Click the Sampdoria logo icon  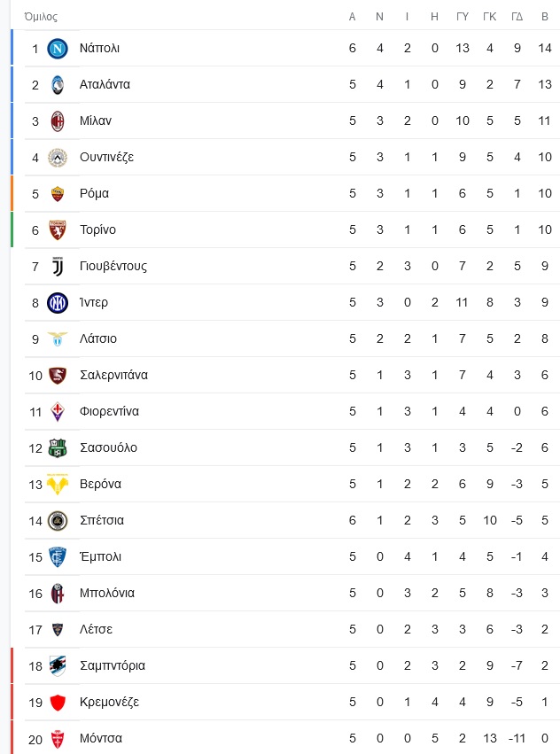coord(58,665)
